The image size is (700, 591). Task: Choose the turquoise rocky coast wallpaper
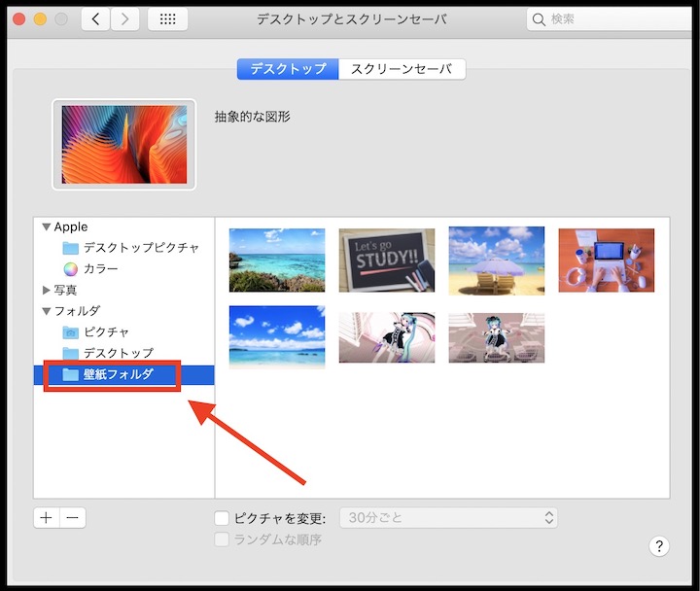[x=277, y=261]
